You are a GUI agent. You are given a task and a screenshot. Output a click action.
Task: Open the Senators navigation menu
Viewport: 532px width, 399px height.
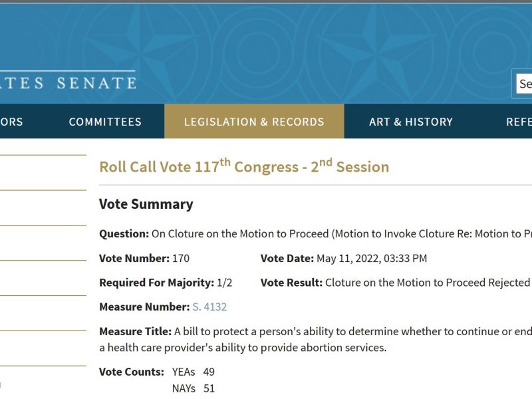(x=11, y=122)
